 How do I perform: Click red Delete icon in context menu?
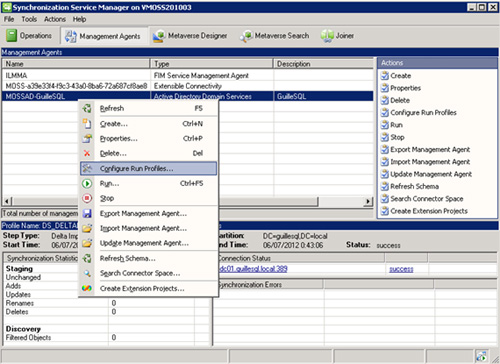point(87,153)
